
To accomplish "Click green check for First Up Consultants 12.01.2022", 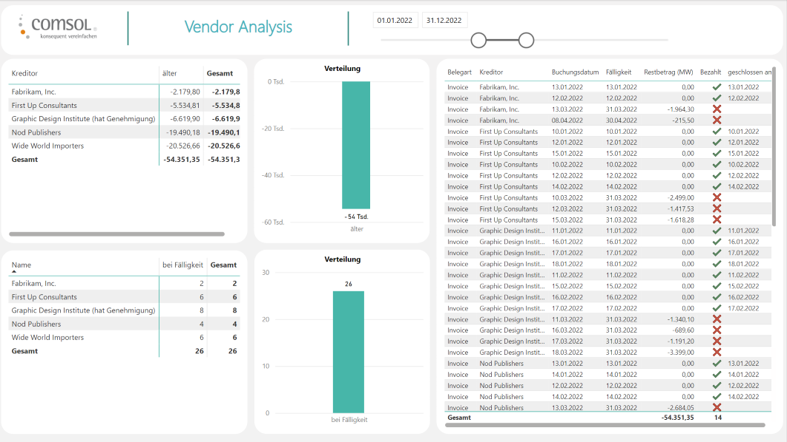I will coord(717,142).
